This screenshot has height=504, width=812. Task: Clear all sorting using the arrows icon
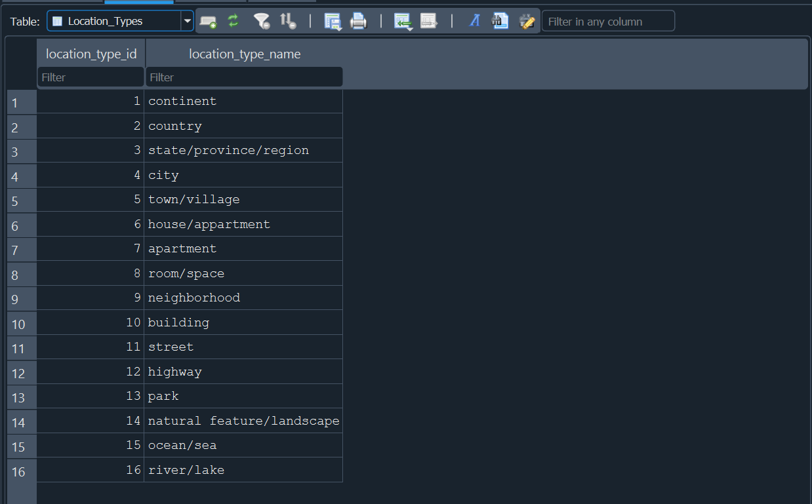pyautogui.click(x=288, y=21)
